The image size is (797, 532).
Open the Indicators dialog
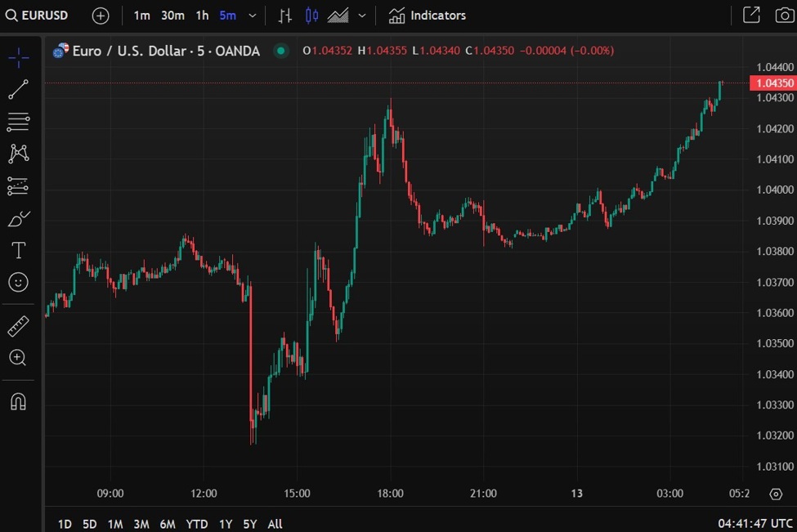click(x=428, y=16)
